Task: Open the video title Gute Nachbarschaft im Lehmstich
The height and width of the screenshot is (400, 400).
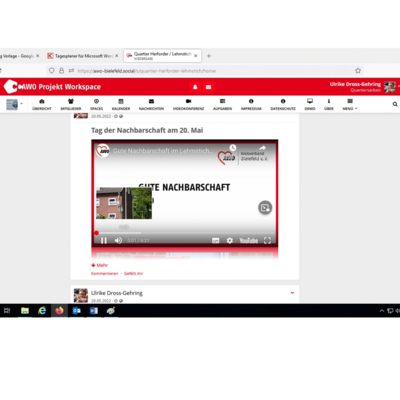Action: tap(162, 151)
